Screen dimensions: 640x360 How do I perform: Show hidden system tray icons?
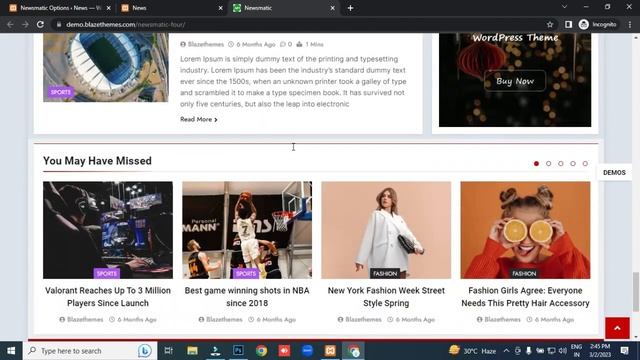tap(507, 351)
